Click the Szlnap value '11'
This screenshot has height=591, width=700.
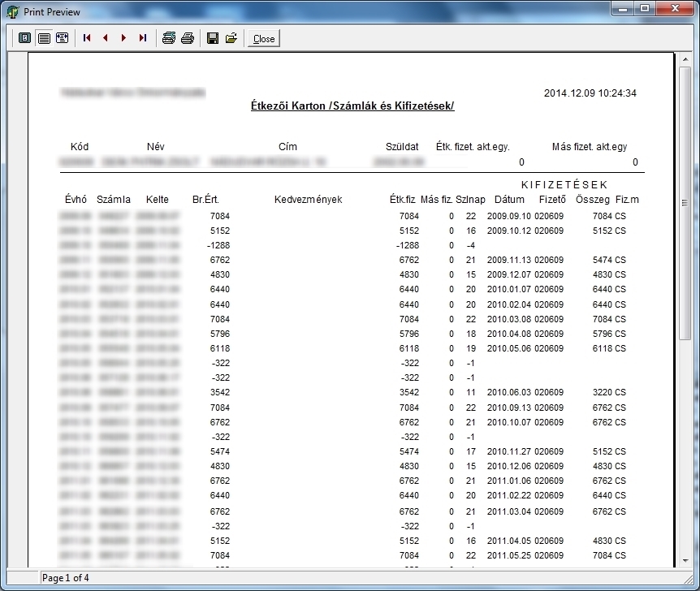point(471,392)
